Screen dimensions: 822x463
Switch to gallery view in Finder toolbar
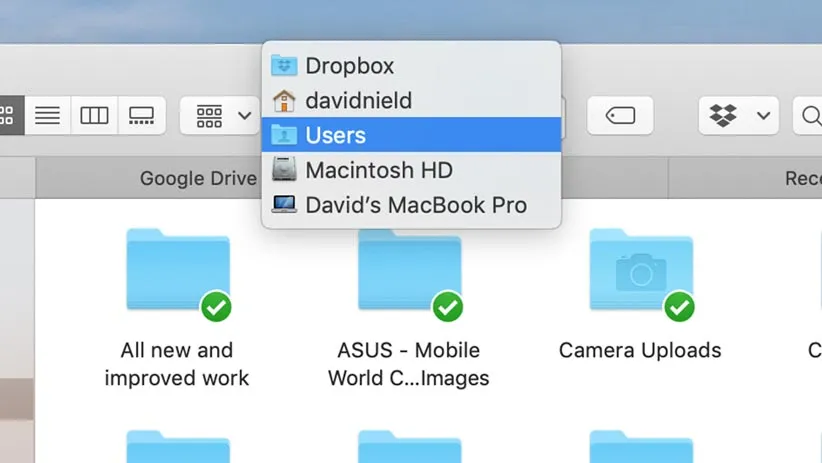[x=140, y=116]
